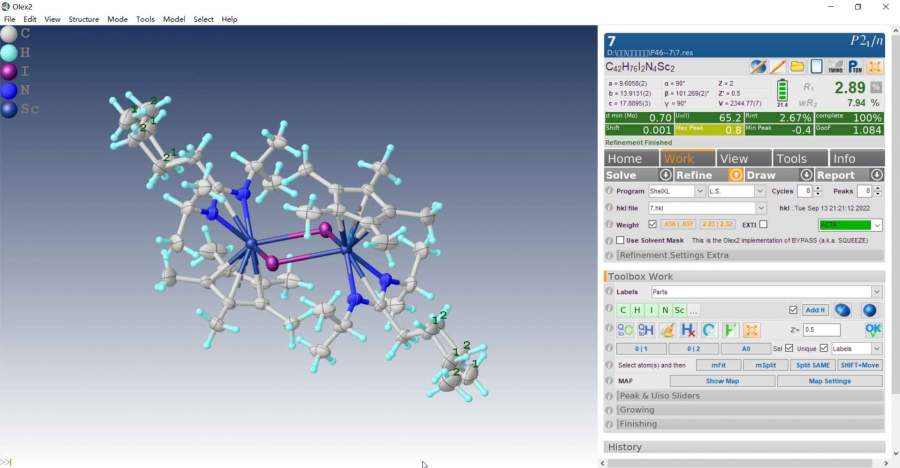The height and width of the screenshot is (468, 900).
Task: Click the purple iodine sphere in the legend
Action: pyautogui.click(x=9, y=71)
